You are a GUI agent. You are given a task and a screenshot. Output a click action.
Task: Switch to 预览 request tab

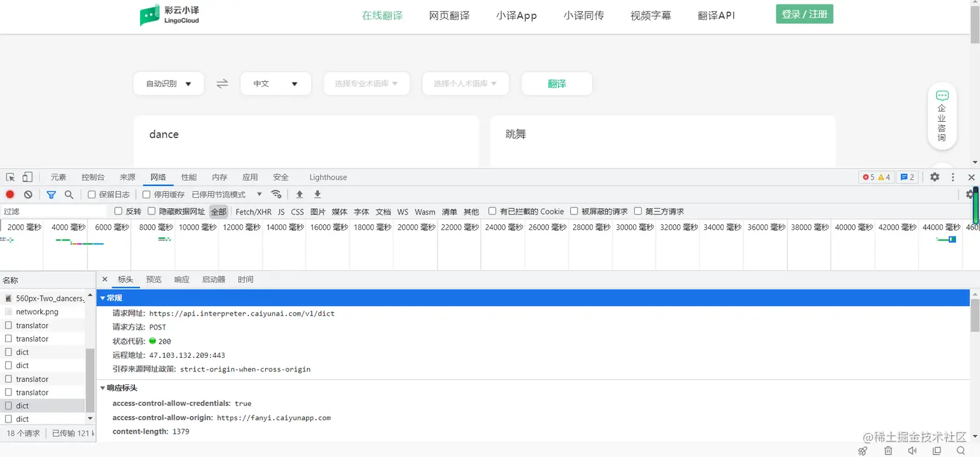(154, 279)
